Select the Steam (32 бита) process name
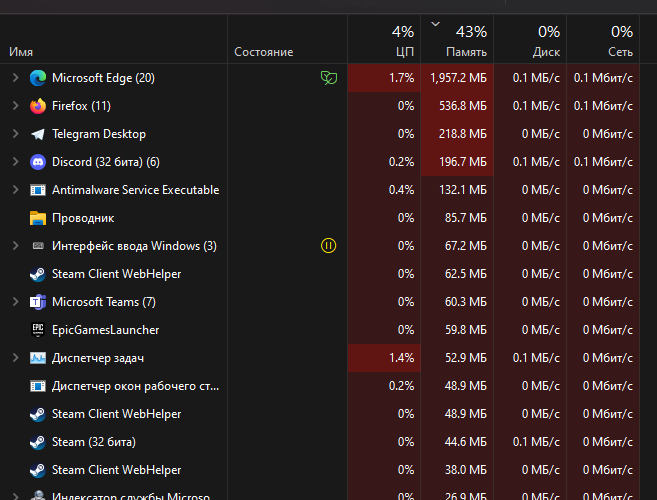This screenshot has height=500, width=657. [94, 442]
